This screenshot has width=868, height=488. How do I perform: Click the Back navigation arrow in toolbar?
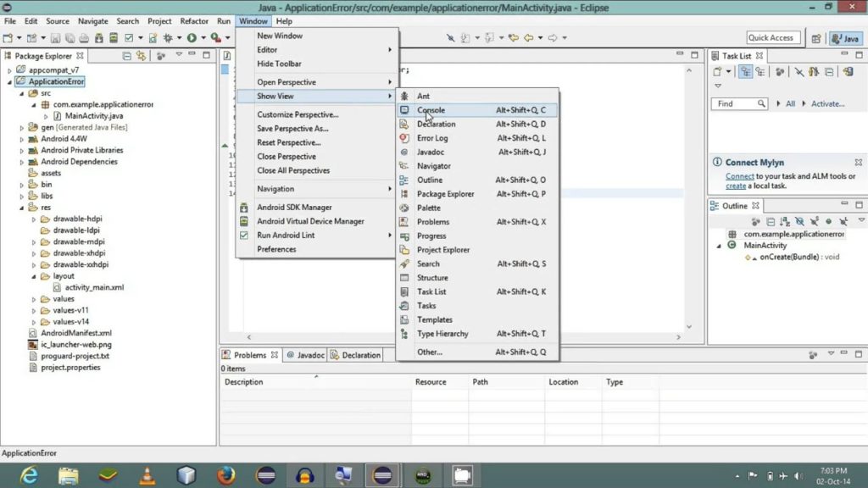(528, 37)
